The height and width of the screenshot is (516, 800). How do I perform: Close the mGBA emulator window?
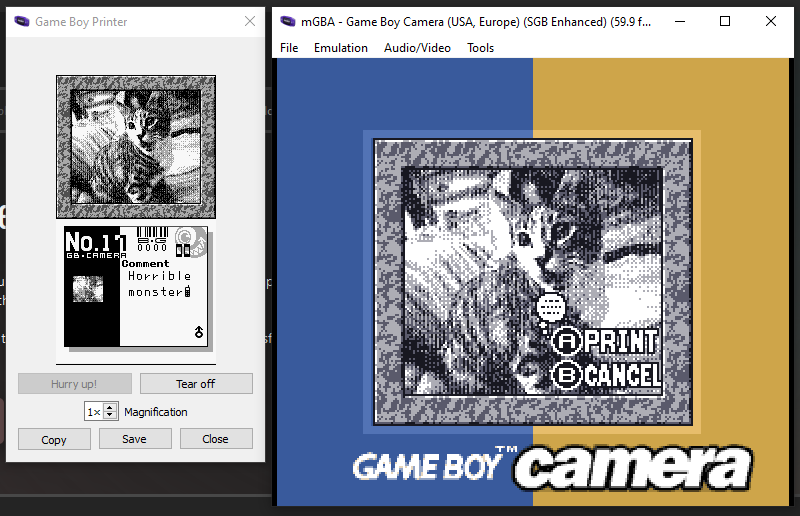[771, 21]
